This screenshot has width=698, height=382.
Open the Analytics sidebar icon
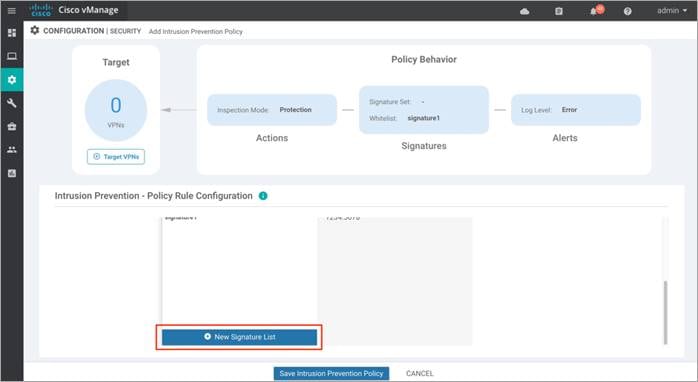tap(12, 173)
